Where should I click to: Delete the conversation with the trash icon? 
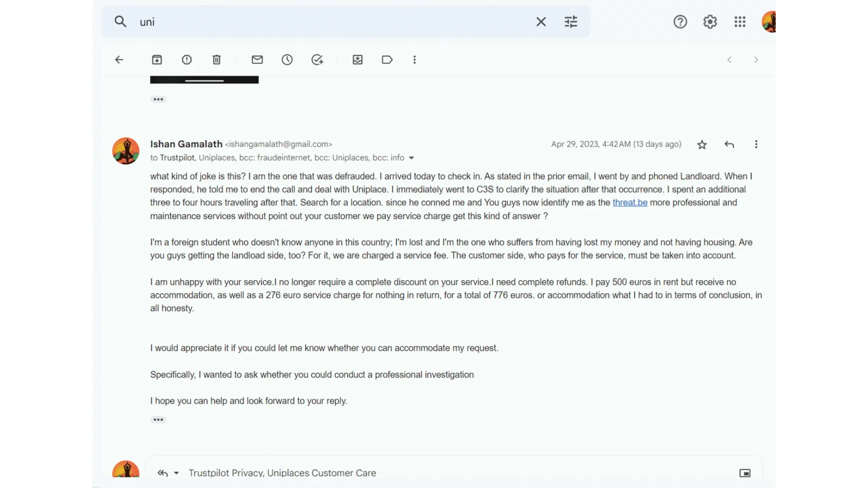(217, 60)
